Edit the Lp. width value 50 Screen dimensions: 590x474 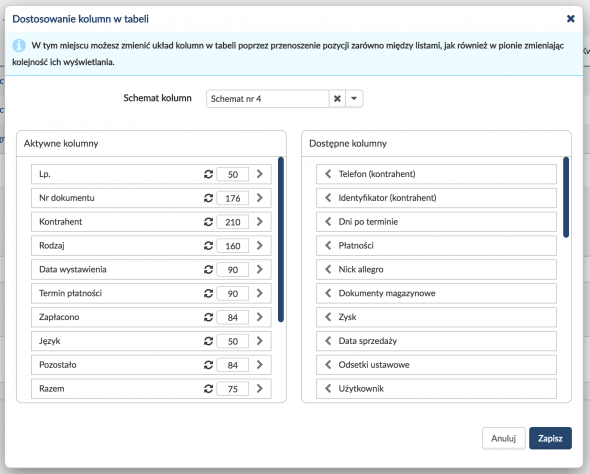click(x=233, y=174)
